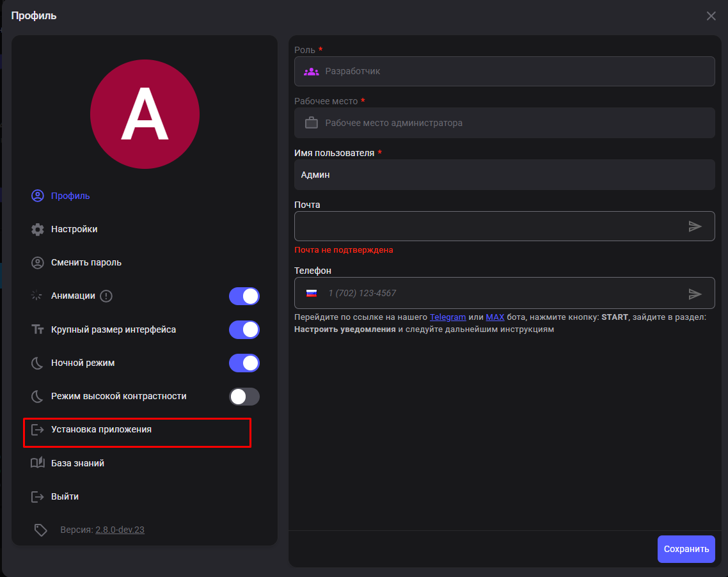Open Установка приложения menu item
The width and height of the screenshot is (728, 577).
click(x=101, y=430)
